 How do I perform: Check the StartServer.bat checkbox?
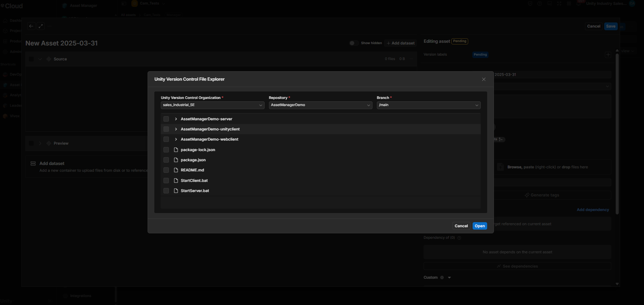166,191
